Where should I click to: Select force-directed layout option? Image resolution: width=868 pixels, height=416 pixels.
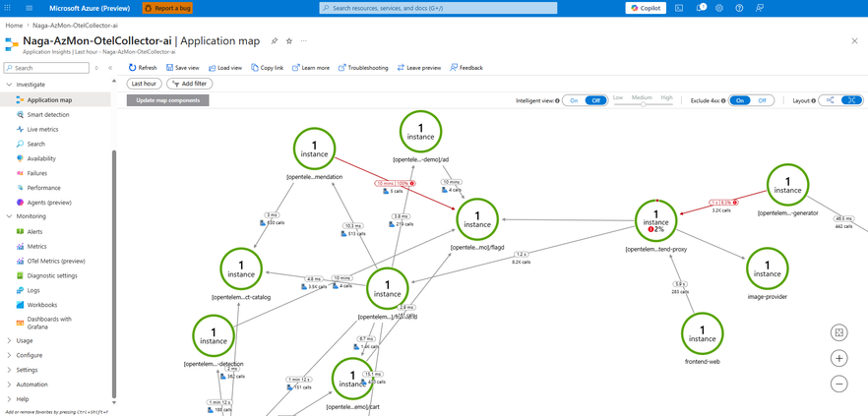851,100
